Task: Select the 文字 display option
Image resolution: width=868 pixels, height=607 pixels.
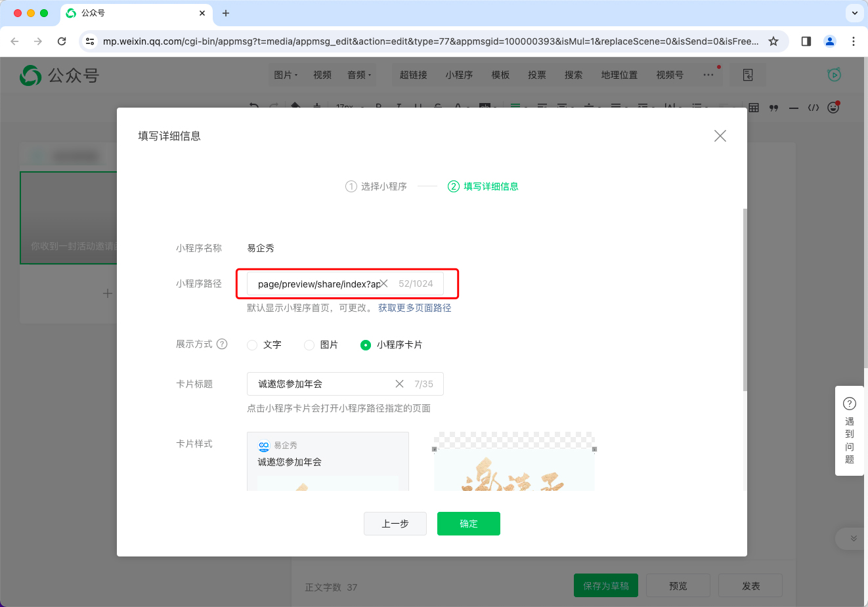Action: tap(252, 345)
